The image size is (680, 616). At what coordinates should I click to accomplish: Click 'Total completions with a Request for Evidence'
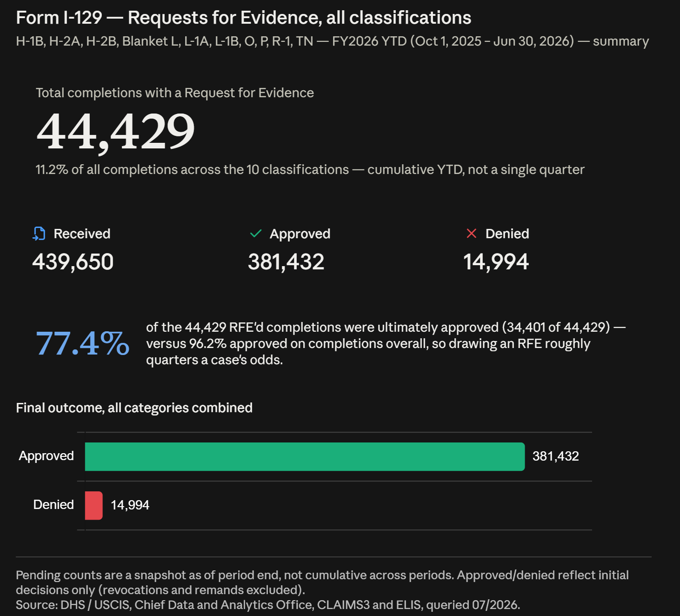pyautogui.click(x=175, y=93)
